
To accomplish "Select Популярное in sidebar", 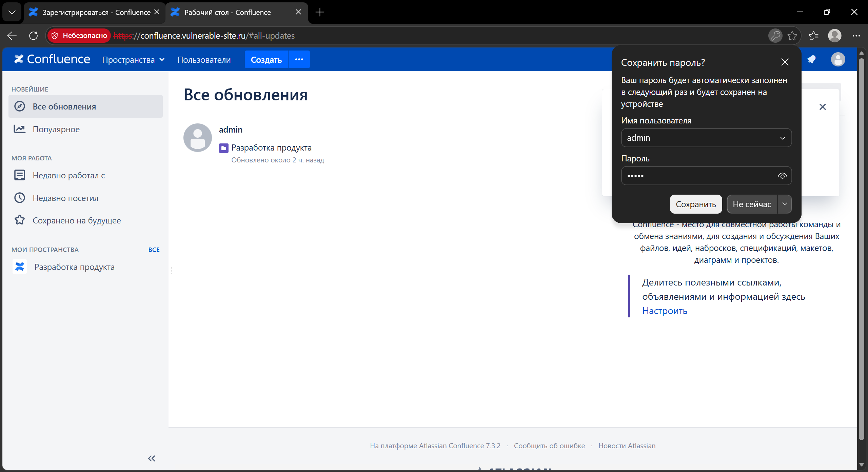I will pos(85,129).
